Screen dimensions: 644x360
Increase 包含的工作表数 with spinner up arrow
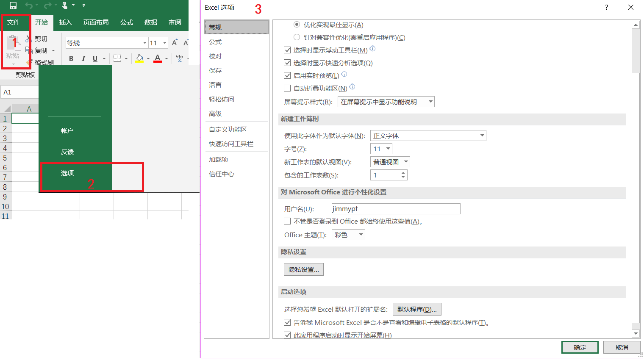403,172
